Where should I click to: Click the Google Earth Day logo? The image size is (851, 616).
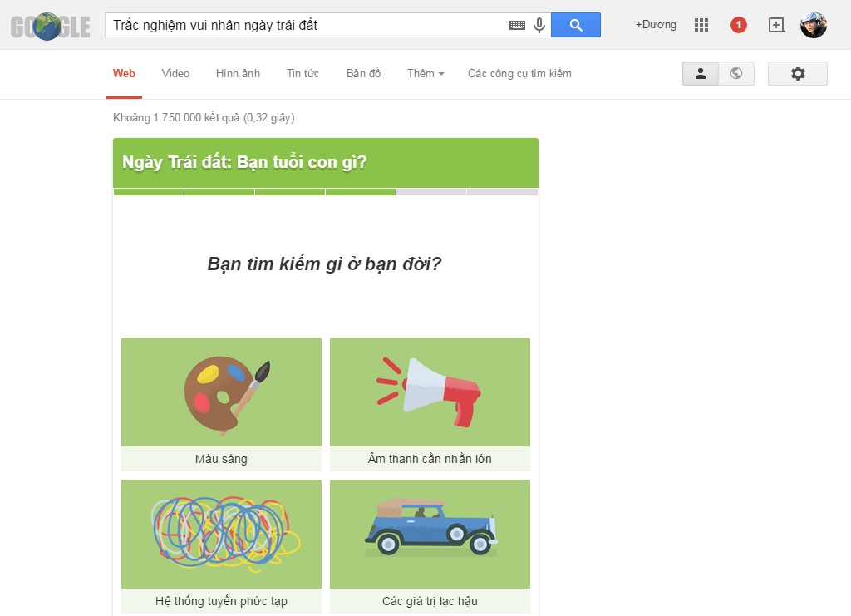tap(50, 26)
